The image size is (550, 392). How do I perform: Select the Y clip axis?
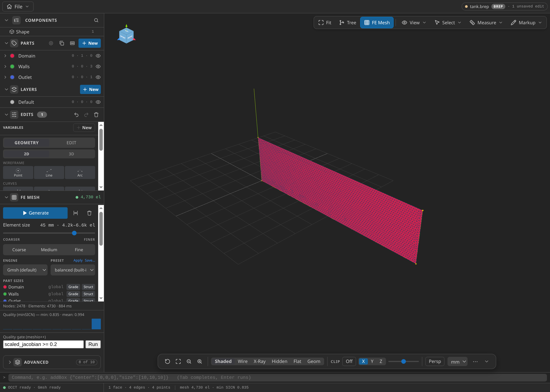click(x=372, y=361)
